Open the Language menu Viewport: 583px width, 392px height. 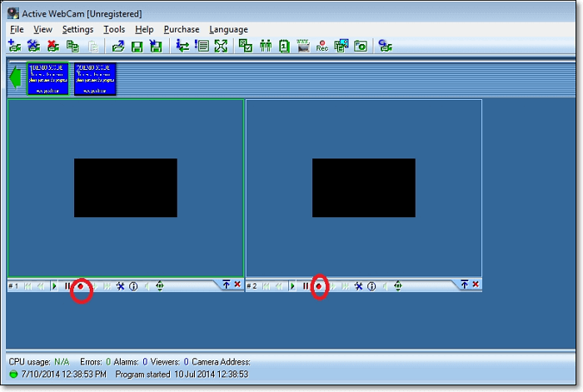[x=228, y=29]
